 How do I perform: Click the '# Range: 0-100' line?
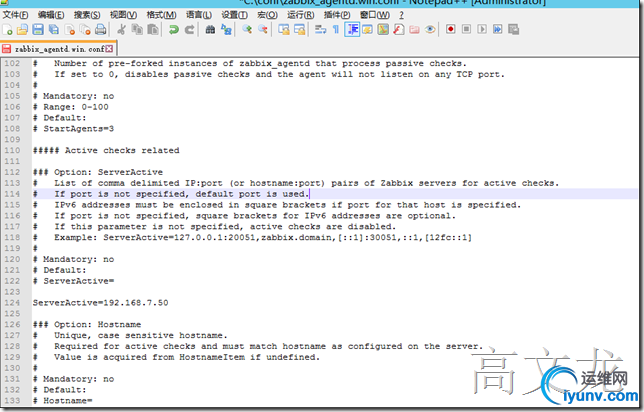71,107
